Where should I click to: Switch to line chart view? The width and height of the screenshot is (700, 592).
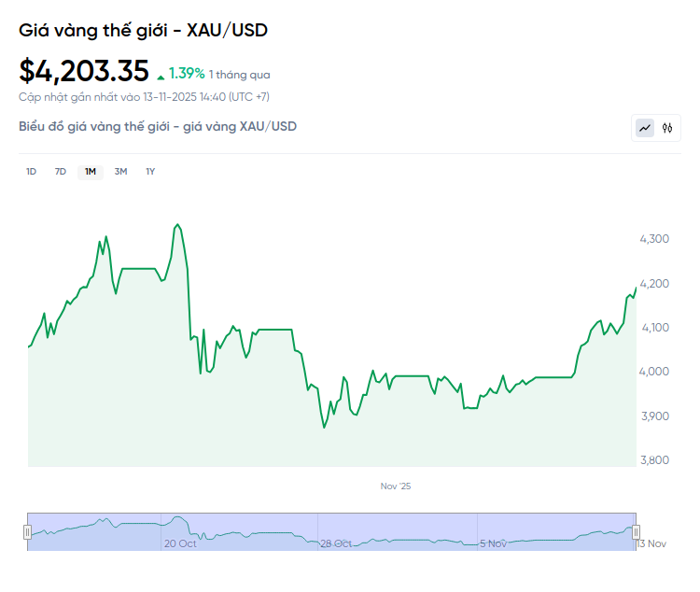(645, 128)
